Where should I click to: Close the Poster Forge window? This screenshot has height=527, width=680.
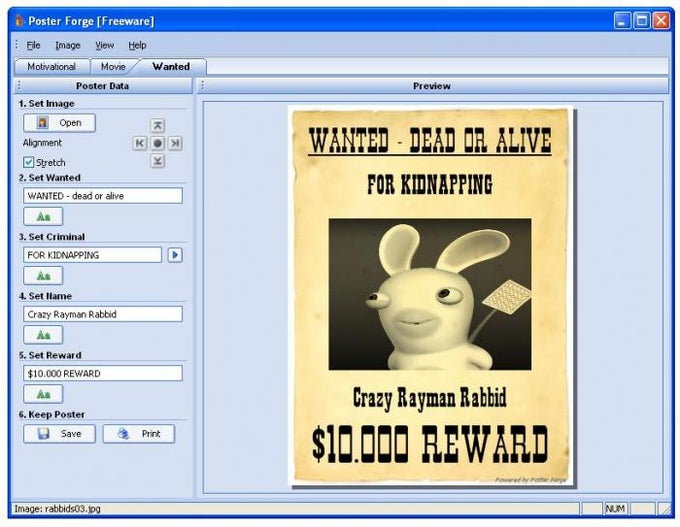point(661,21)
